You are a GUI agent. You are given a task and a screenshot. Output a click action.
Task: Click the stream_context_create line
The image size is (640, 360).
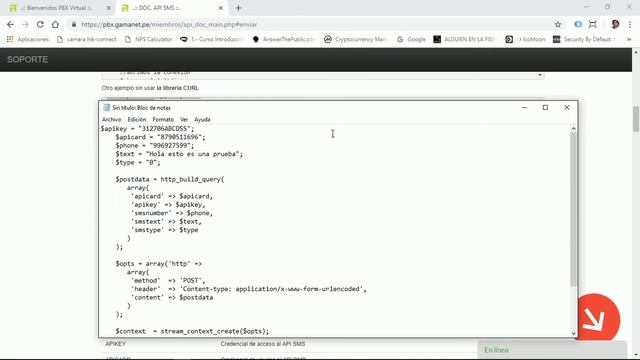192,331
